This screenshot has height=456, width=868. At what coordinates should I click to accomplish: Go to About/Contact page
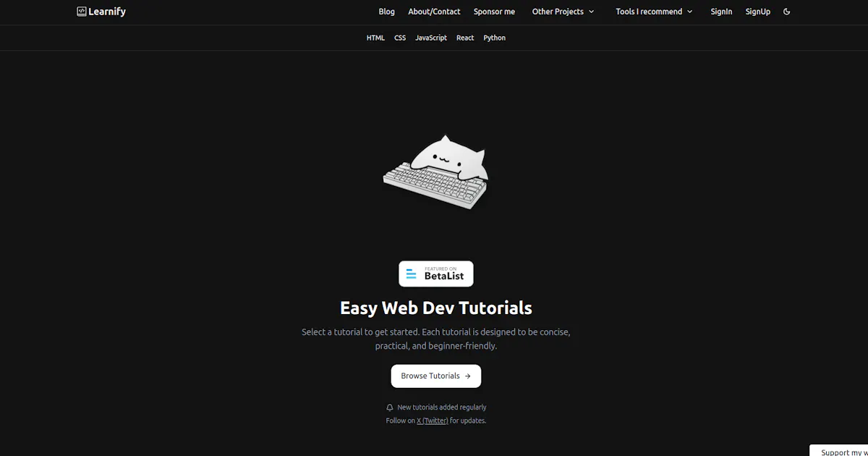pyautogui.click(x=434, y=12)
